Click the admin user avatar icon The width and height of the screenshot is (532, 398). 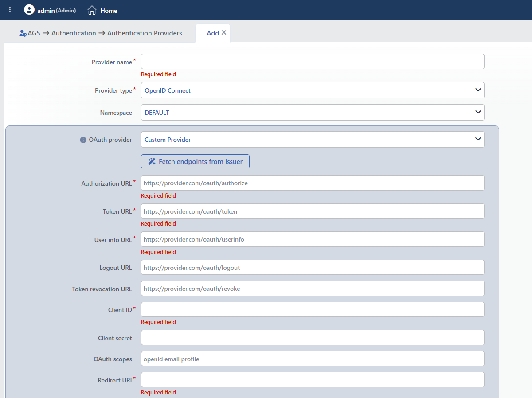[x=29, y=10]
